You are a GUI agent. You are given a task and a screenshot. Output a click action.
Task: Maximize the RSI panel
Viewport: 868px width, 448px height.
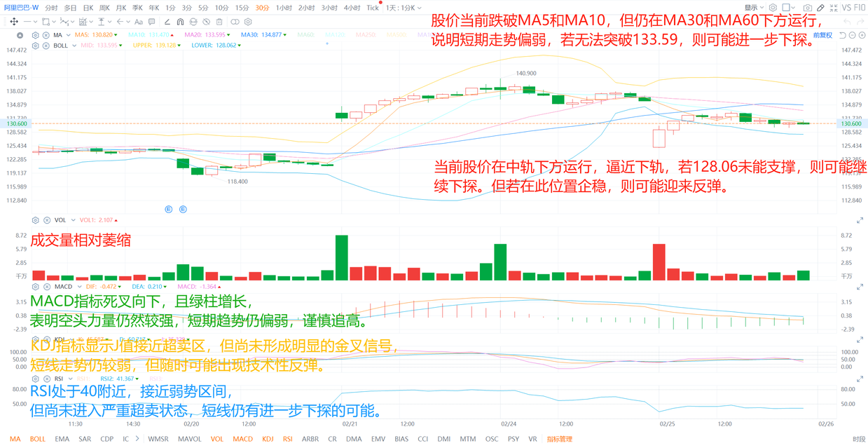pos(860,379)
